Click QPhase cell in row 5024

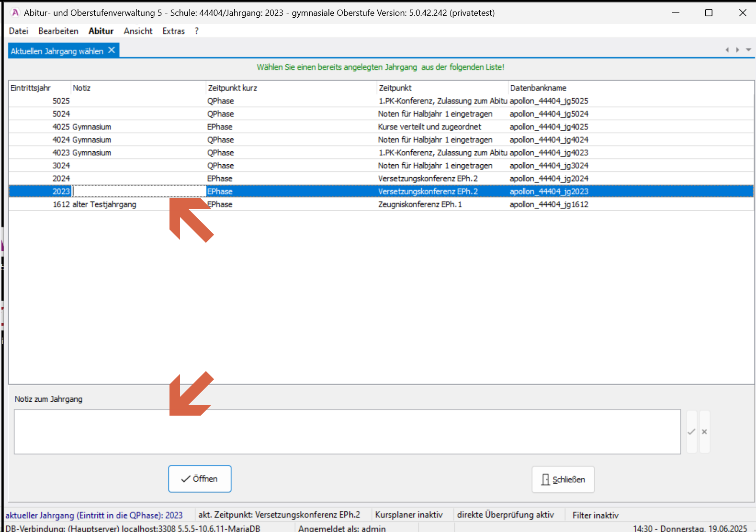(220, 114)
